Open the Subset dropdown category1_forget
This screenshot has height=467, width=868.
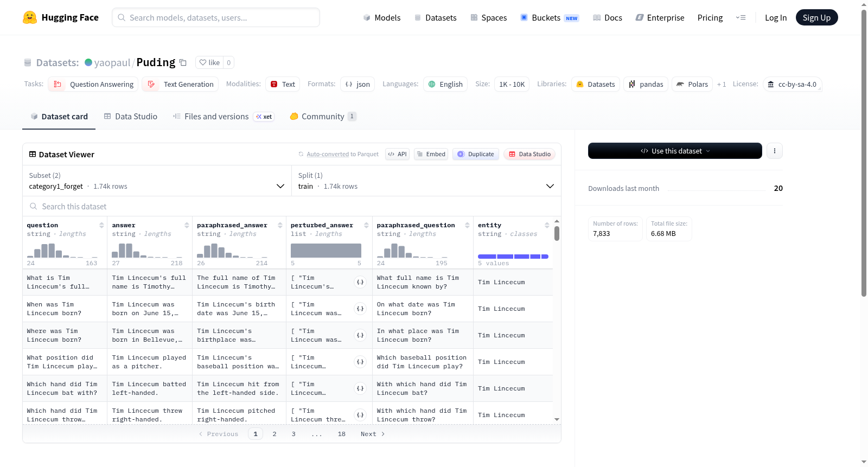[157, 181]
